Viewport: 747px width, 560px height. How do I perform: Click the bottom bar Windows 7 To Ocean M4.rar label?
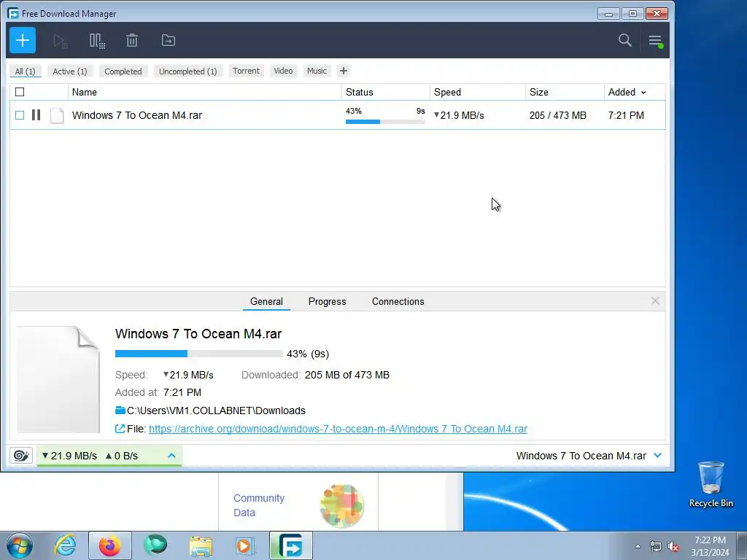[581, 456]
